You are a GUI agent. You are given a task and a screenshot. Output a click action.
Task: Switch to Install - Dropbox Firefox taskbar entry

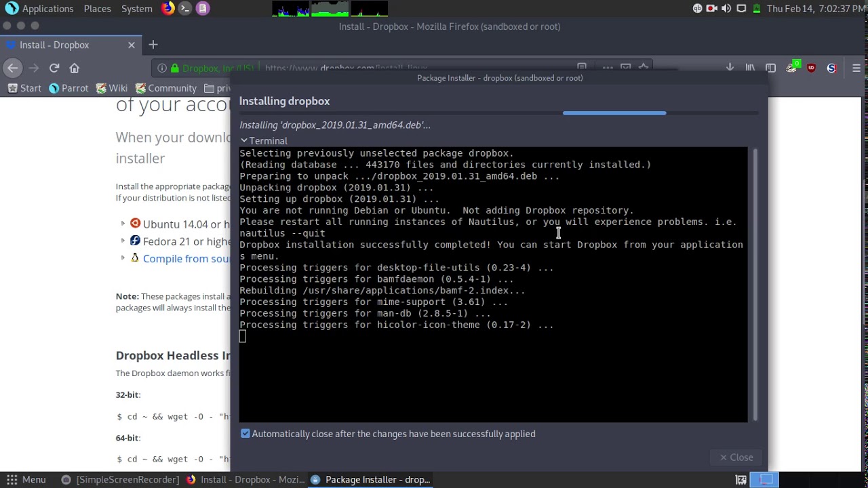point(245,479)
